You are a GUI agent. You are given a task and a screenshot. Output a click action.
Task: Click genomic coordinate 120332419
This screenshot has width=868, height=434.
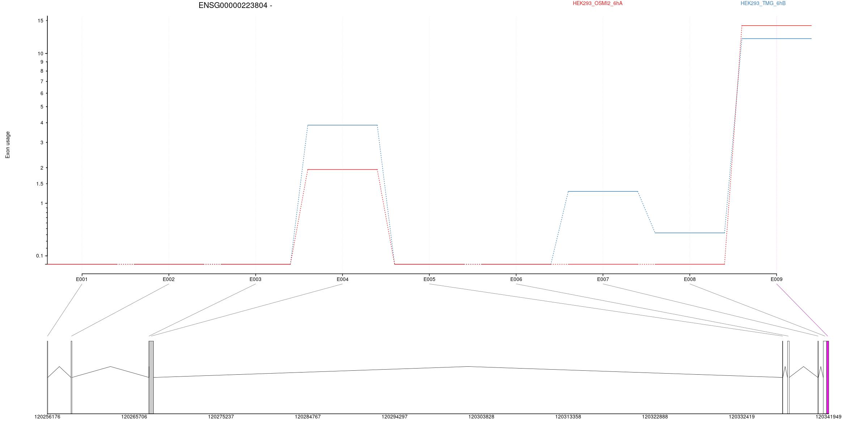[742, 417]
